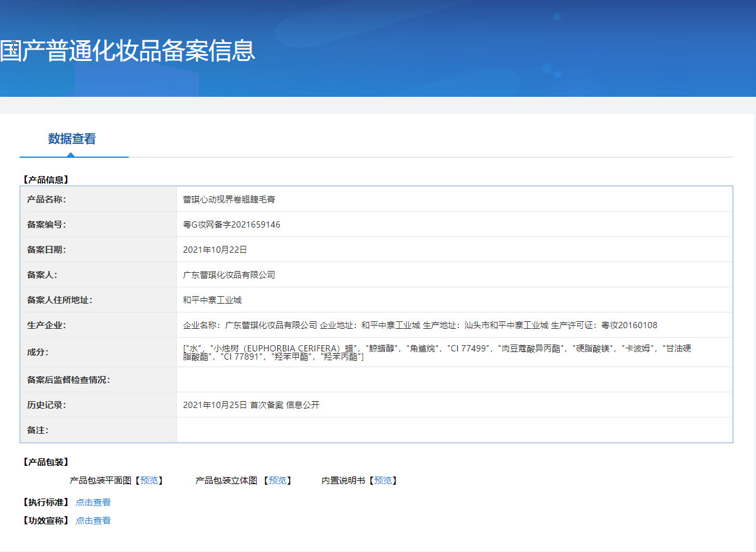Open 点击查看 link for 功效宣称
The width and height of the screenshot is (756, 552).
point(93,521)
